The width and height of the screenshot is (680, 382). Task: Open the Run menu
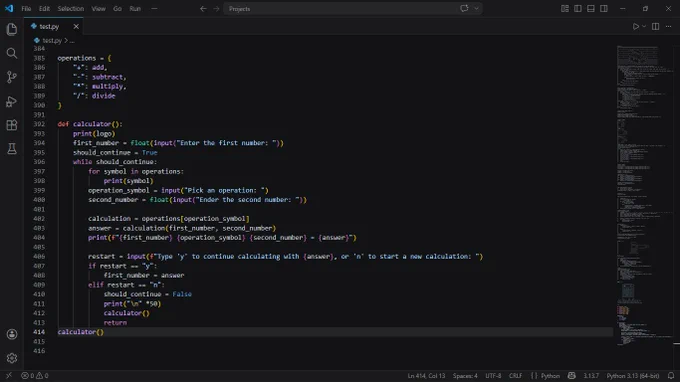135,9
